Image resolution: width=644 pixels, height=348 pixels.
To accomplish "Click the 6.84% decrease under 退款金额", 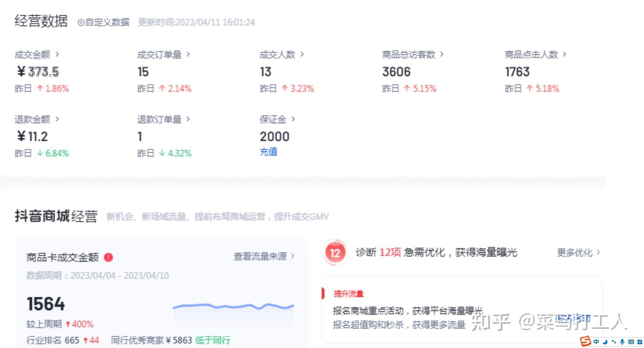I will (x=53, y=153).
